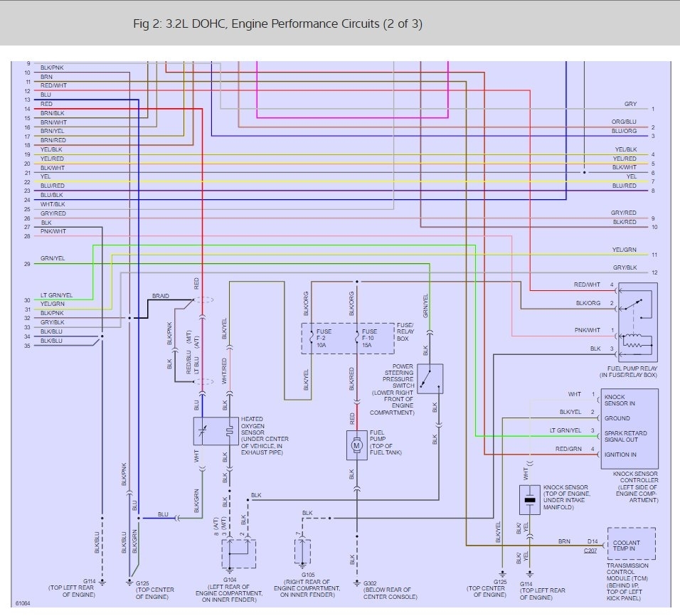Click the fuel pump motor symbol

coord(357,445)
